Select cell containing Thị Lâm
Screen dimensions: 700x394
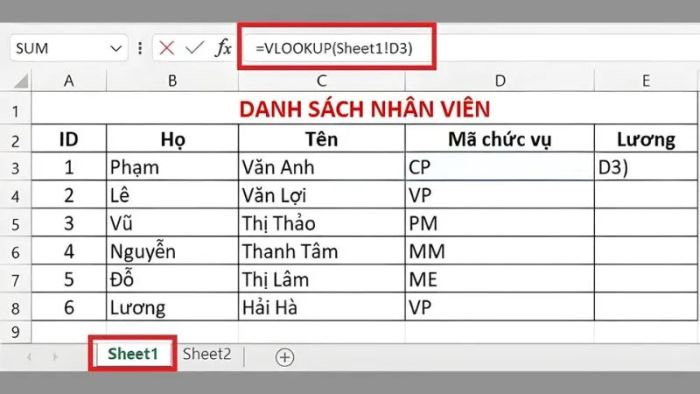[321, 279]
